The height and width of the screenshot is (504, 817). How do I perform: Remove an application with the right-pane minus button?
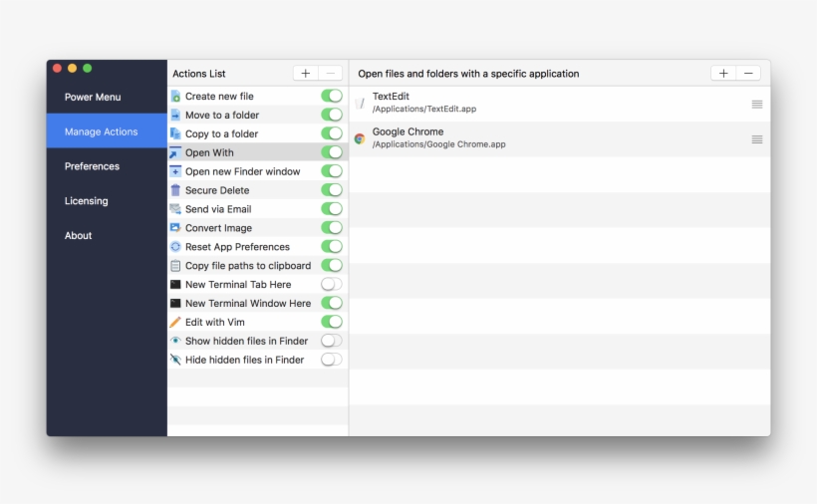click(x=748, y=74)
